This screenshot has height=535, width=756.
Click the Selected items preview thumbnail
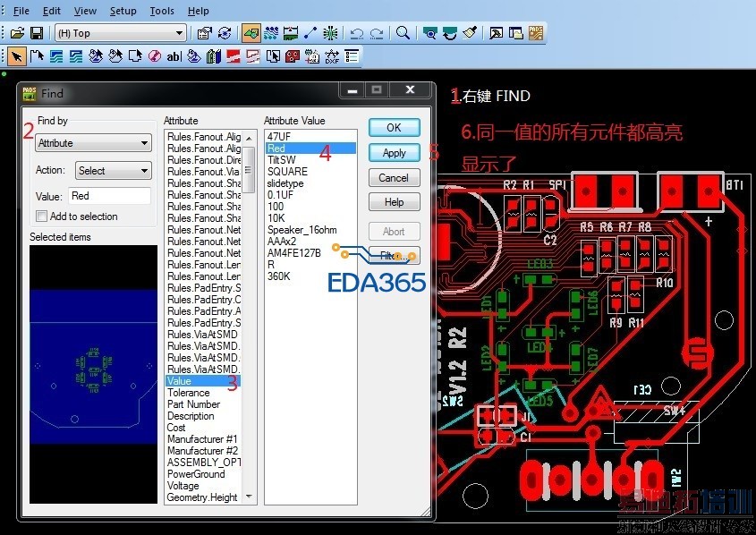[94, 374]
